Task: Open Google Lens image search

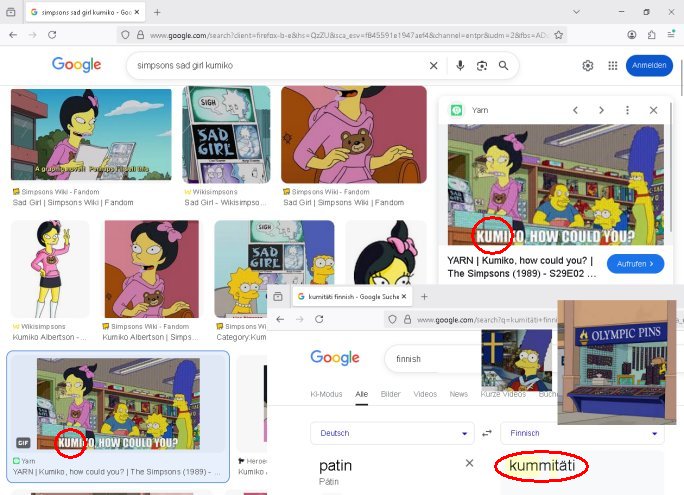Action: click(x=481, y=66)
